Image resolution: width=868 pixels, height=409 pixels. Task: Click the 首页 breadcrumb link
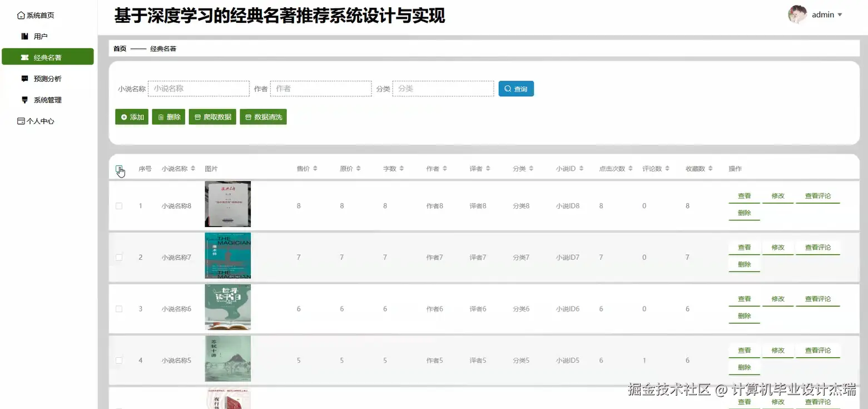120,48
